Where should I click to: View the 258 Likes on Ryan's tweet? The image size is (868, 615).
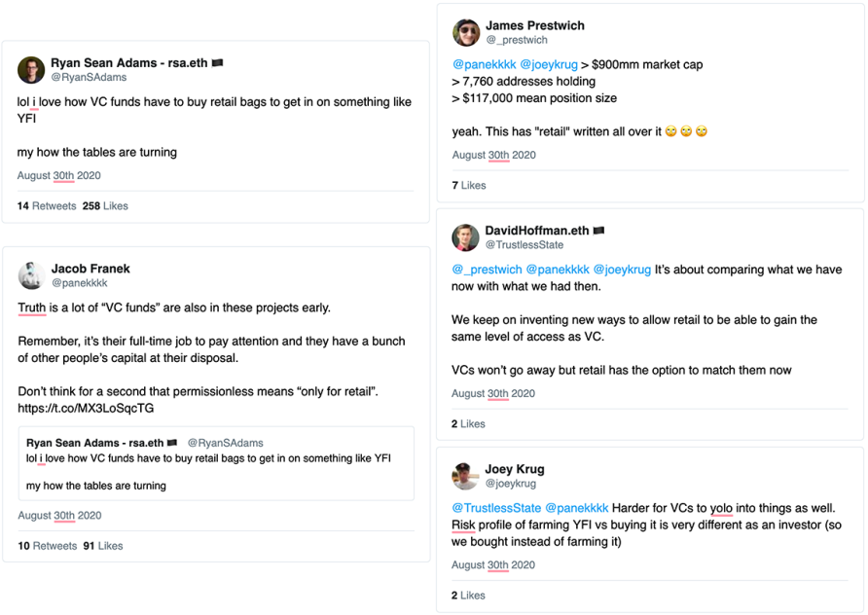pos(105,206)
